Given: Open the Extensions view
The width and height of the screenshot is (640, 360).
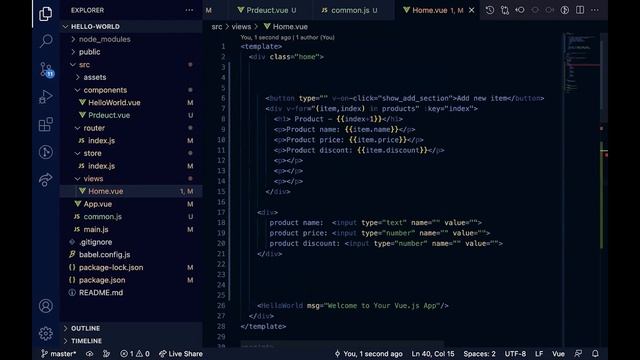Looking at the screenshot, I should coord(45,124).
